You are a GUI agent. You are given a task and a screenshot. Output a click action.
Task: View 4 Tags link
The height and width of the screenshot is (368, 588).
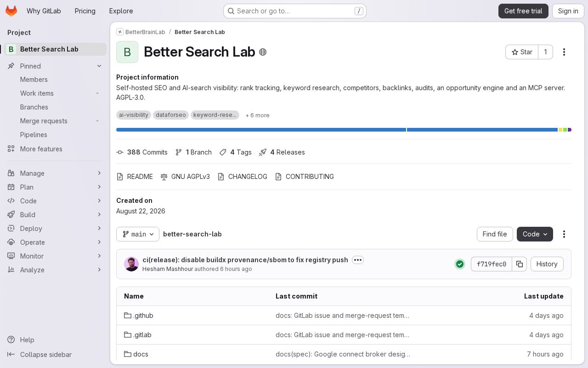pyautogui.click(x=235, y=152)
